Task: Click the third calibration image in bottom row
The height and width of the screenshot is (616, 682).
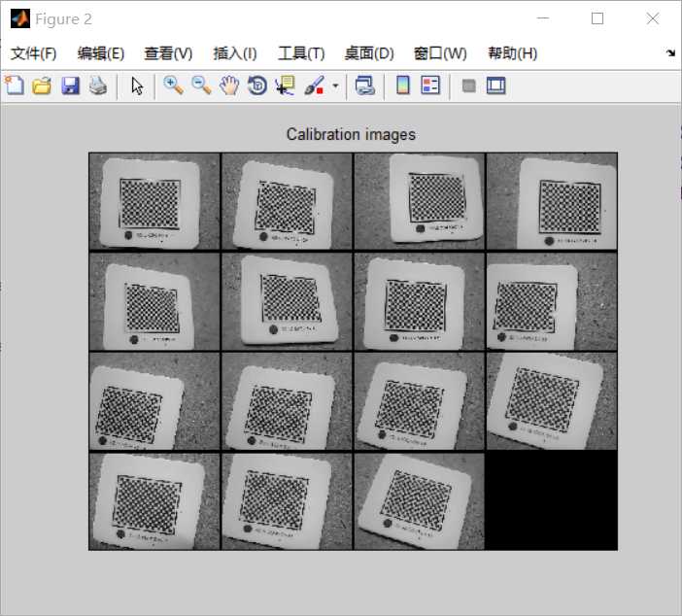Action: click(420, 501)
